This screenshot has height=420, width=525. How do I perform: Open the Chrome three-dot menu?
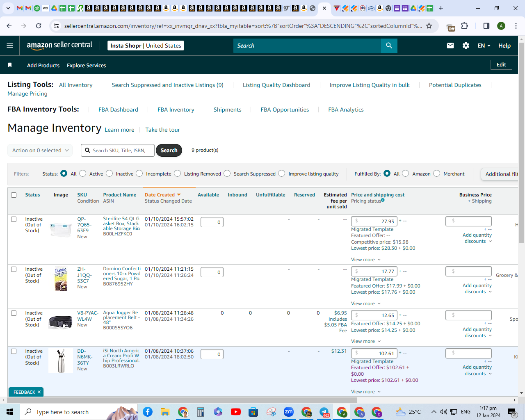click(516, 26)
